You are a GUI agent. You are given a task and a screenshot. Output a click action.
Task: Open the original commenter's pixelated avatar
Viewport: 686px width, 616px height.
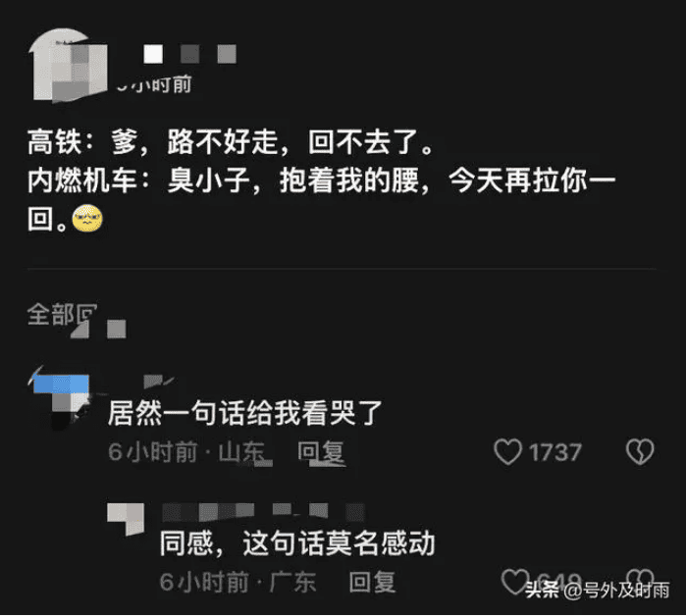(x=68, y=66)
